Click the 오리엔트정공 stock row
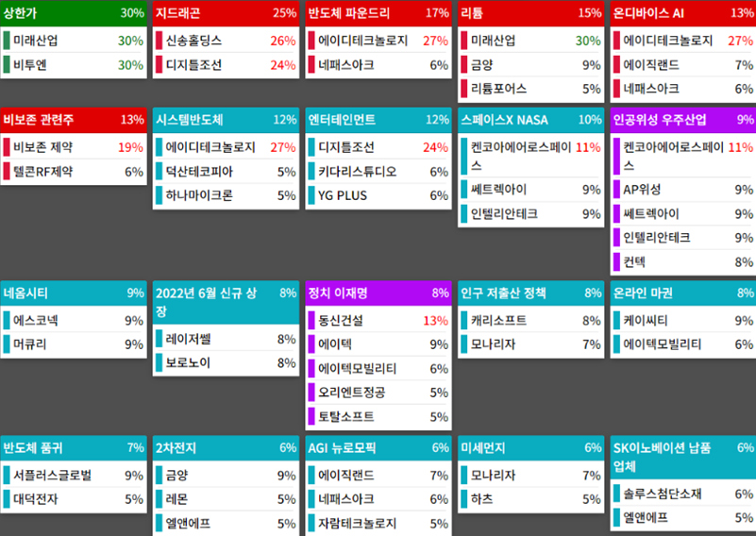The image size is (756, 536). [378, 393]
